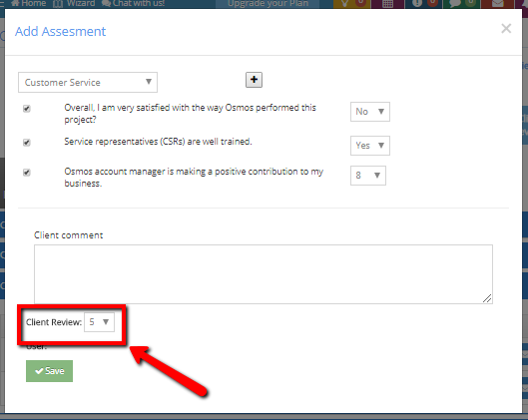This screenshot has width=528, height=420.
Task: Click the 'Add Assesment' dialog title
Action: [60, 31]
